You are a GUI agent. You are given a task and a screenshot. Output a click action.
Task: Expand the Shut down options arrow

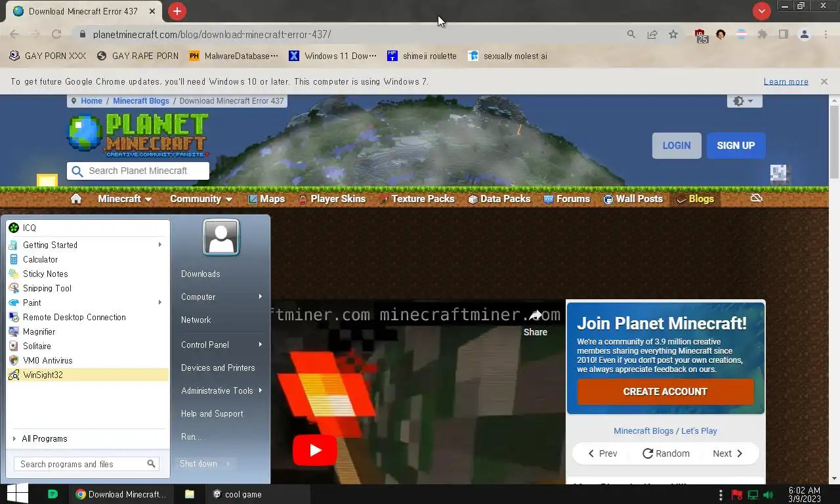[x=228, y=464]
